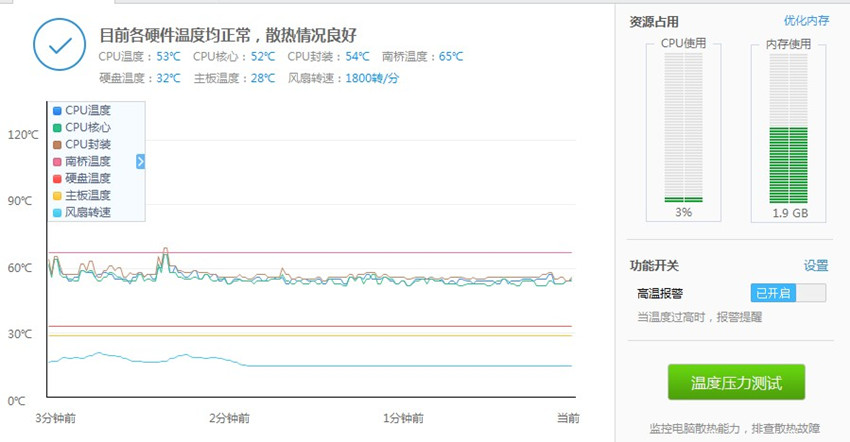850x442 pixels.
Task: Click the blue CPU温度 legend swatch
Action: click(x=57, y=111)
